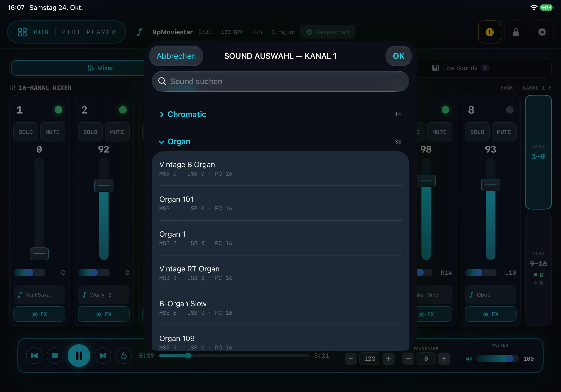Cancel with the Abbrechen button
The height and width of the screenshot is (392, 561).
pyautogui.click(x=176, y=56)
